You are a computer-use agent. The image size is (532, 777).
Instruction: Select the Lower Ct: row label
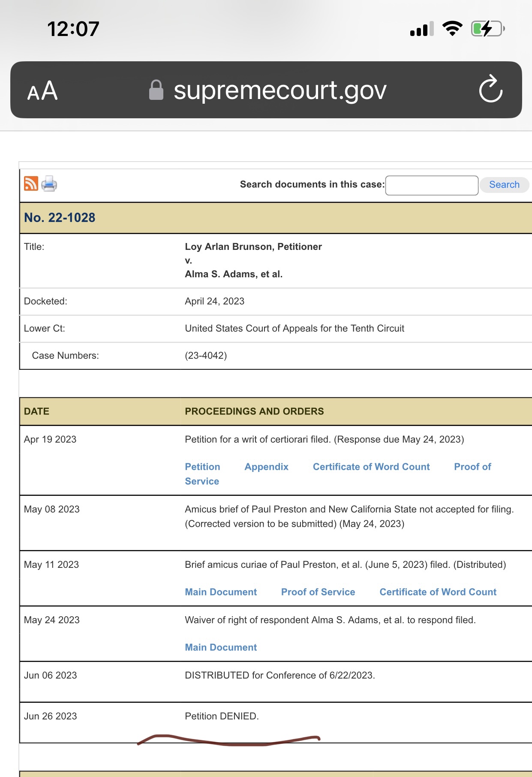pos(45,328)
